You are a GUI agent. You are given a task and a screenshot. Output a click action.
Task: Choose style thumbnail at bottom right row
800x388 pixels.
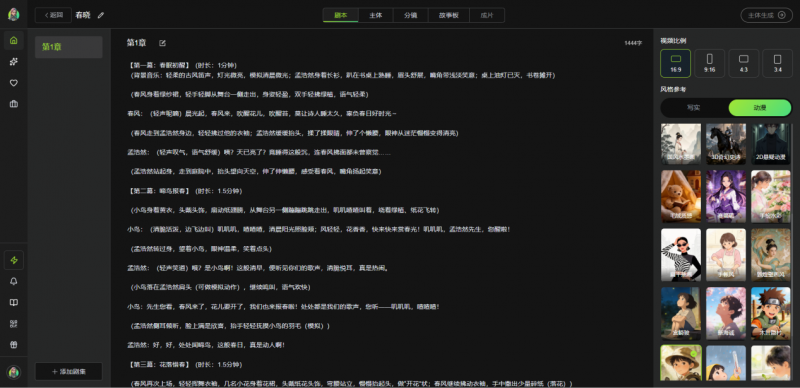point(771,363)
